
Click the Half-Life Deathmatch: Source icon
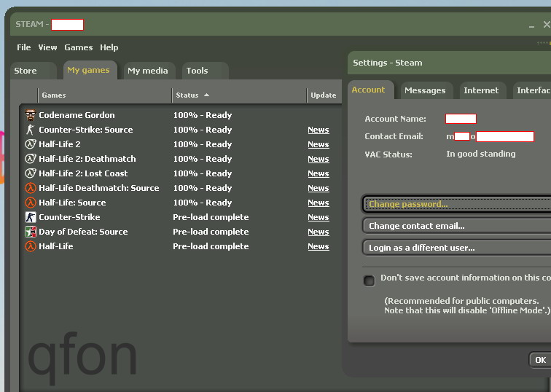(31, 188)
